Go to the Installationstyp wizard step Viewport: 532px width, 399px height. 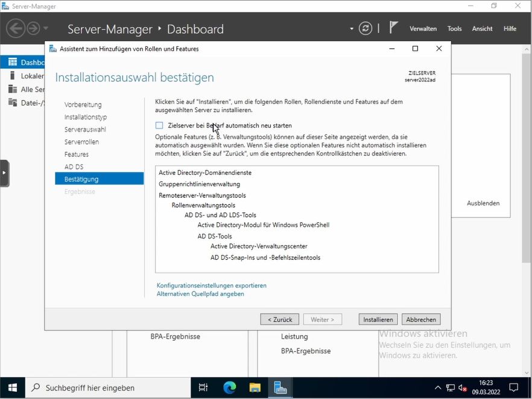tap(86, 117)
